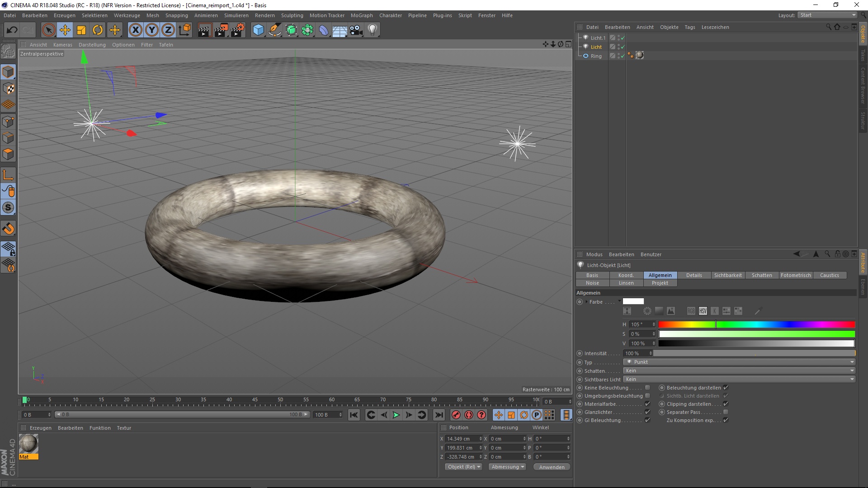Open the Schatten dropdown
Image resolution: width=868 pixels, height=488 pixels.
[739, 371]
